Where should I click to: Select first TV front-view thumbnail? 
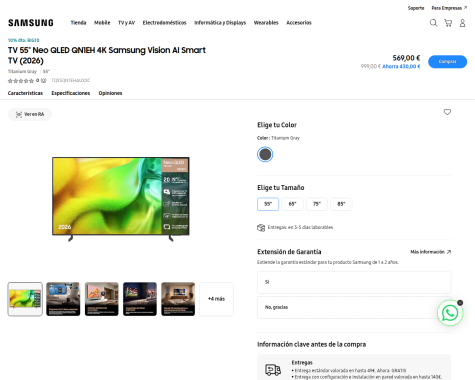click(x=25, y=299)
